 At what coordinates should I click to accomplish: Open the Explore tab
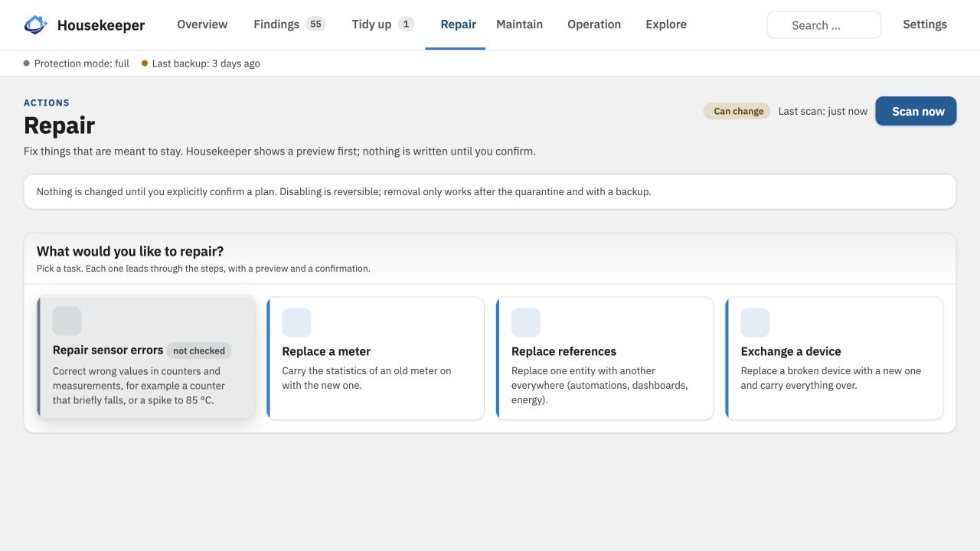click(666, 24)
